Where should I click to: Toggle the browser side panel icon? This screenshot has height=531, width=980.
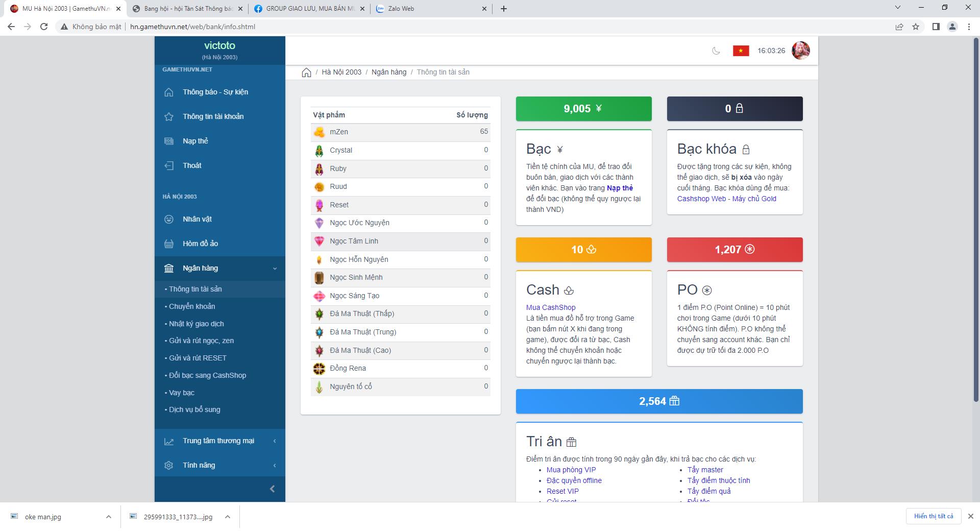click(936, 27)
